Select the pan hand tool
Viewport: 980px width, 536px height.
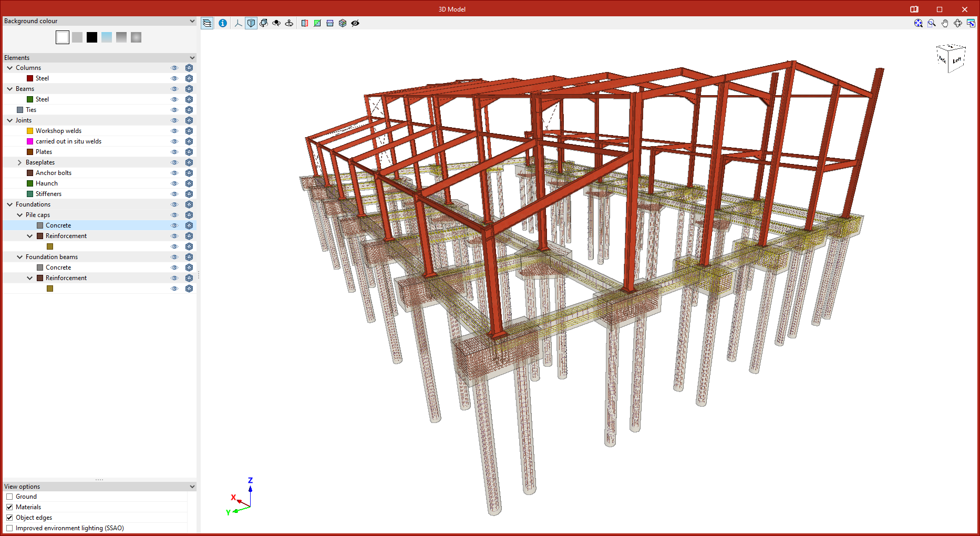tap(945, 23)
